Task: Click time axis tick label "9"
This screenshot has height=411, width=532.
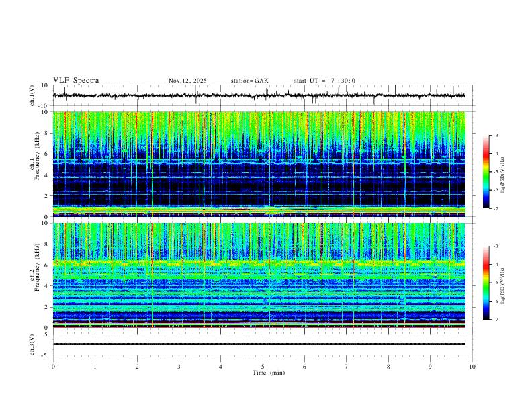Action: 430,367
